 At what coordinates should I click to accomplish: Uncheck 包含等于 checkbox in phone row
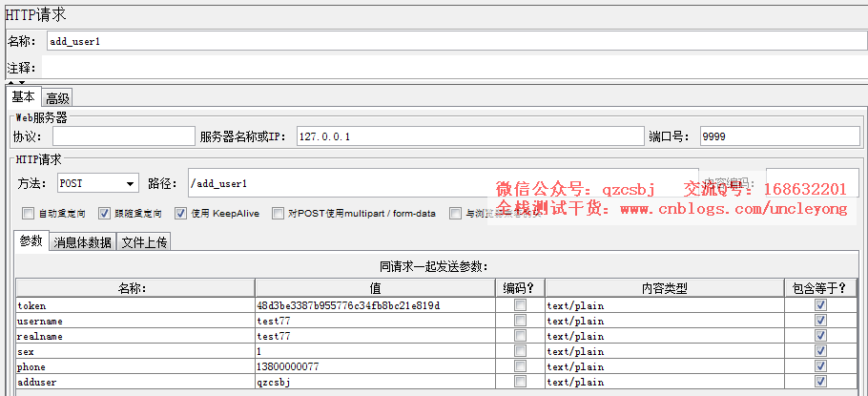pyautogui.click(x=821, y=366)
